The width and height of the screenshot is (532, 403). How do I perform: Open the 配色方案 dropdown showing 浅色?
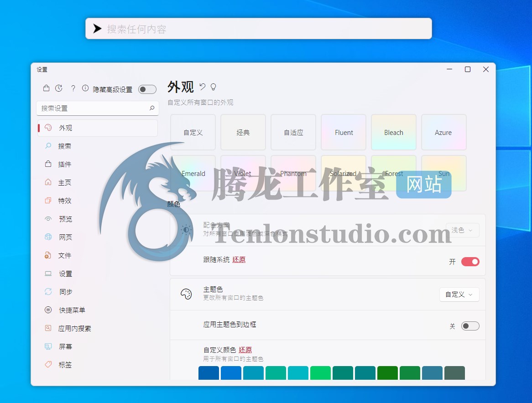tap(462, 230)
